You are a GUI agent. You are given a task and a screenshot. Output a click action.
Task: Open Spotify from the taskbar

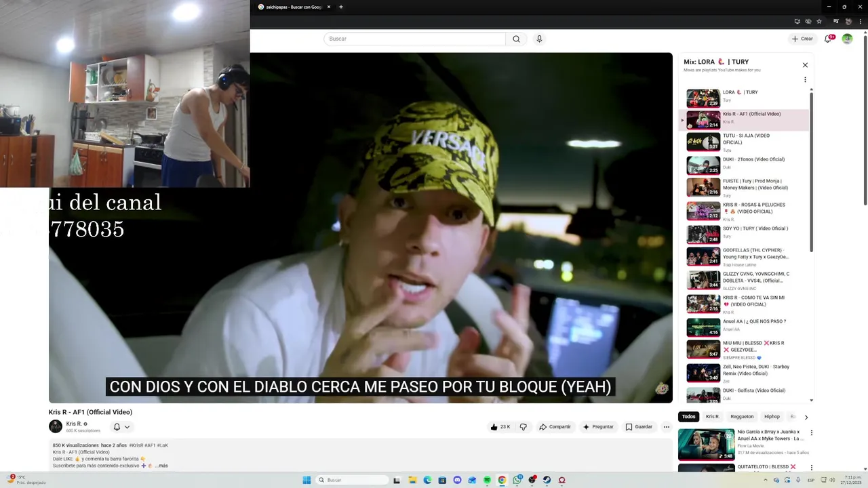[x=487, y=480]
